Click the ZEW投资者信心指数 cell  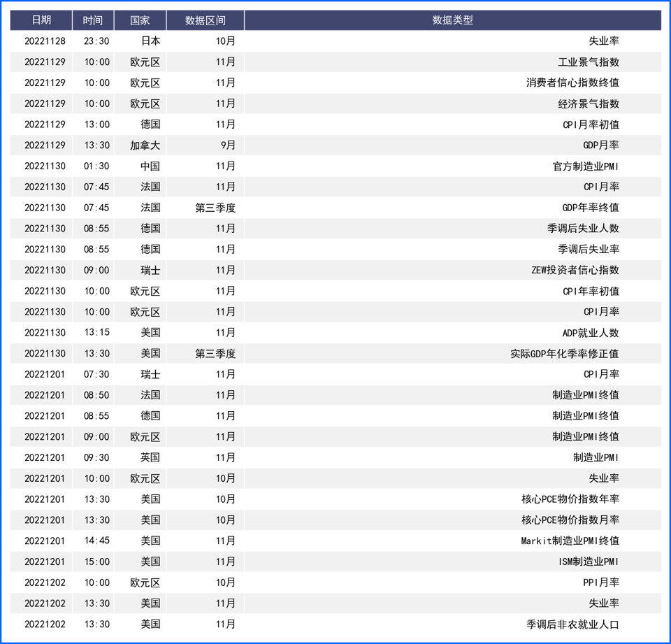click(575, 270)
